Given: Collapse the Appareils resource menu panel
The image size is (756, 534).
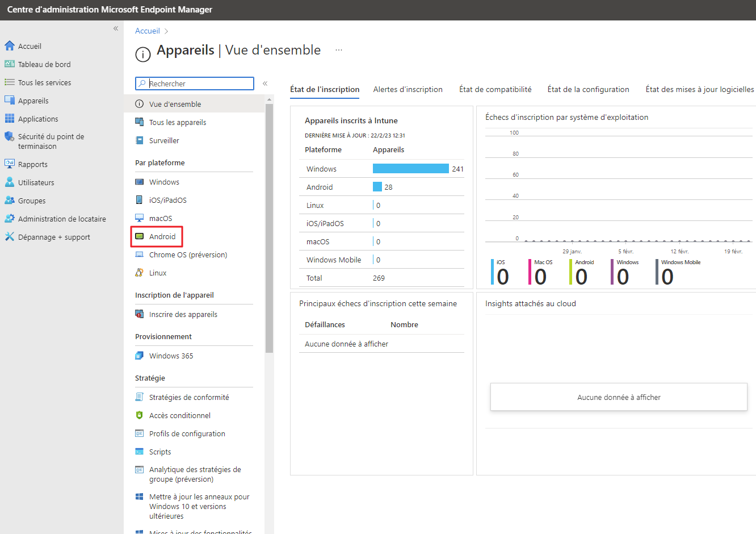Looking at the screenshot, I should pyautogui.click(x=265, y=84).
